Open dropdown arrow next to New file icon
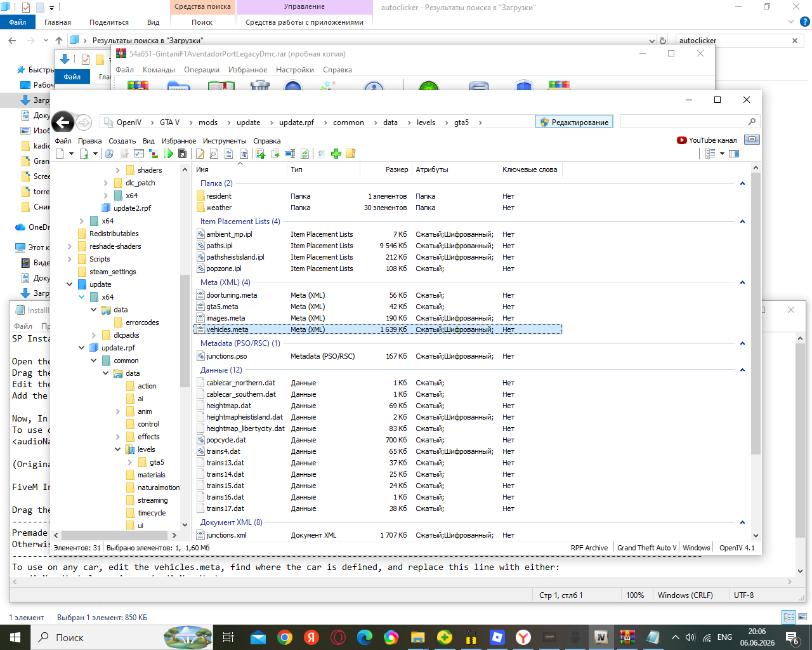This screenshot has height=650, width=812. point(71,154)
